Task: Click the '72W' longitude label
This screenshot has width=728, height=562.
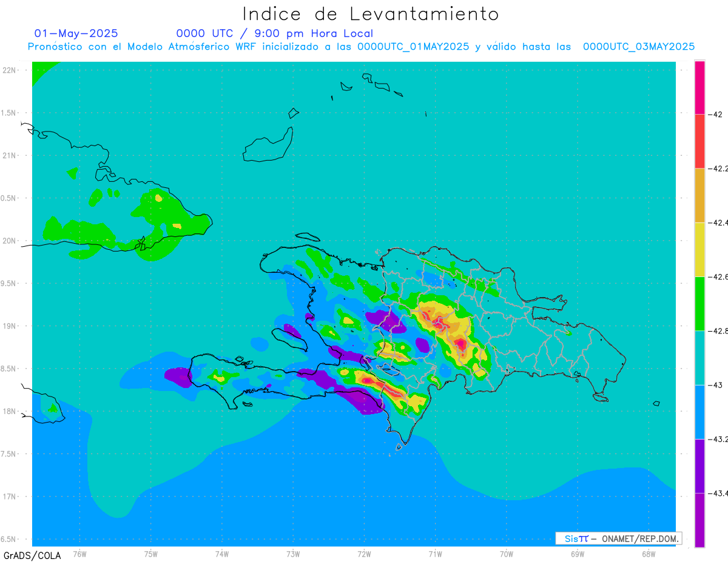Action: pos(364,554)
